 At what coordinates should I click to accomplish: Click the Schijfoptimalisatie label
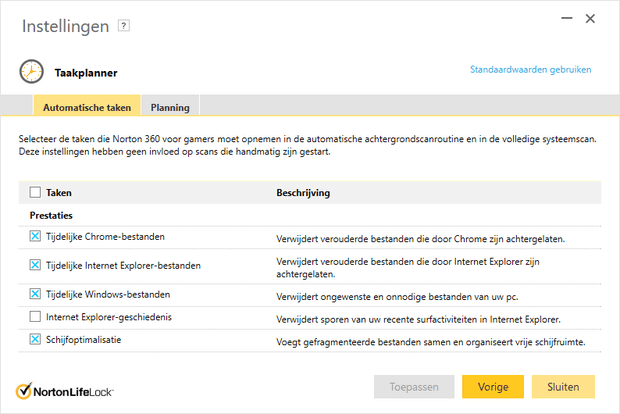[83, 340]
